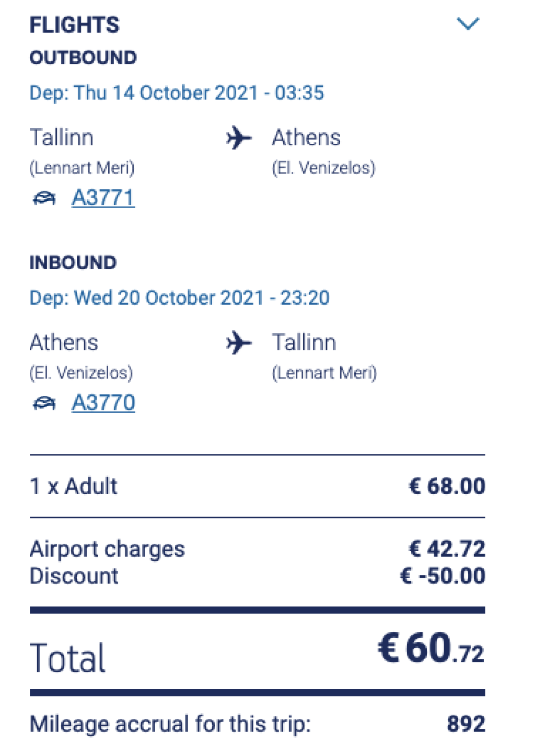Viewport: 535px width, 756px height.
Task: Collapse the Flights section chevron
Action: click(468, 24)
